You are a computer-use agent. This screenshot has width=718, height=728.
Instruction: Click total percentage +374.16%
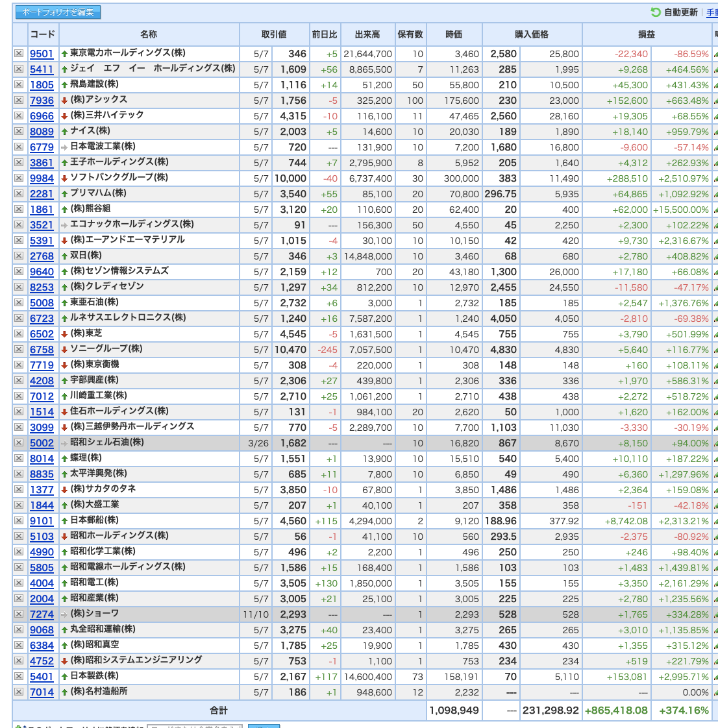click(x=684, y=710)
